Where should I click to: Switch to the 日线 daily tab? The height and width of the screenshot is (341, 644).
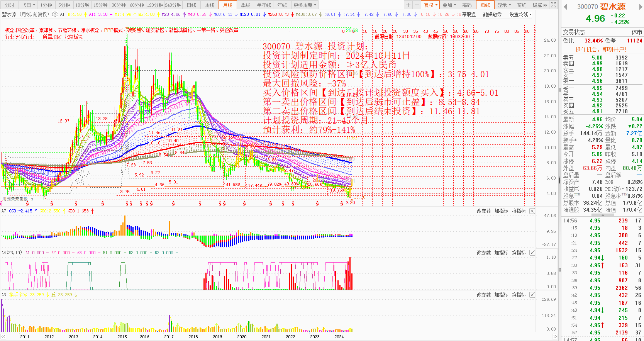pyautogui.click(x=192, y=5)
